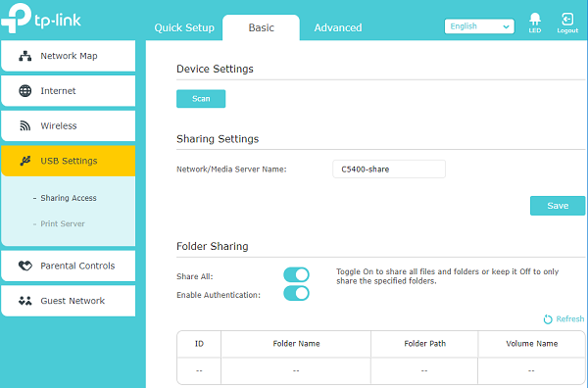The height and width of the screenshot is (388, 588).
Task: Open Guest Network menu item
Action: 69,301
